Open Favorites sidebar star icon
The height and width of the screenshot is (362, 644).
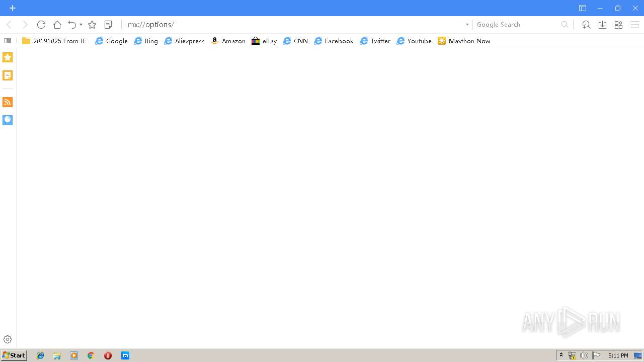[x=8, y=57]
